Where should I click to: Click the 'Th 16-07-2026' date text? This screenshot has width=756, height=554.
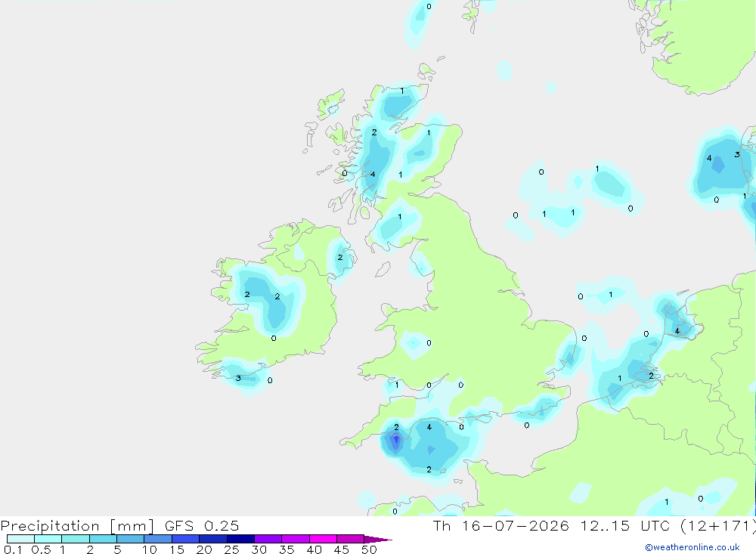click(x=500, y=525)
